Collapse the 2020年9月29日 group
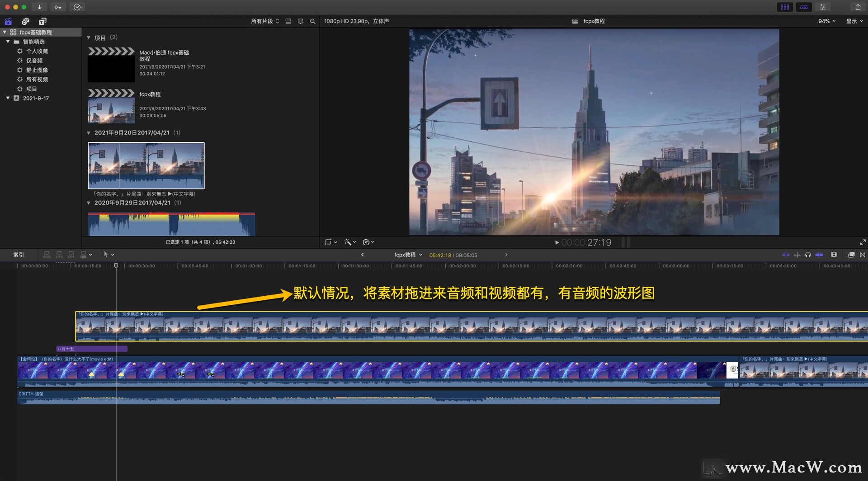 (89, 203)
